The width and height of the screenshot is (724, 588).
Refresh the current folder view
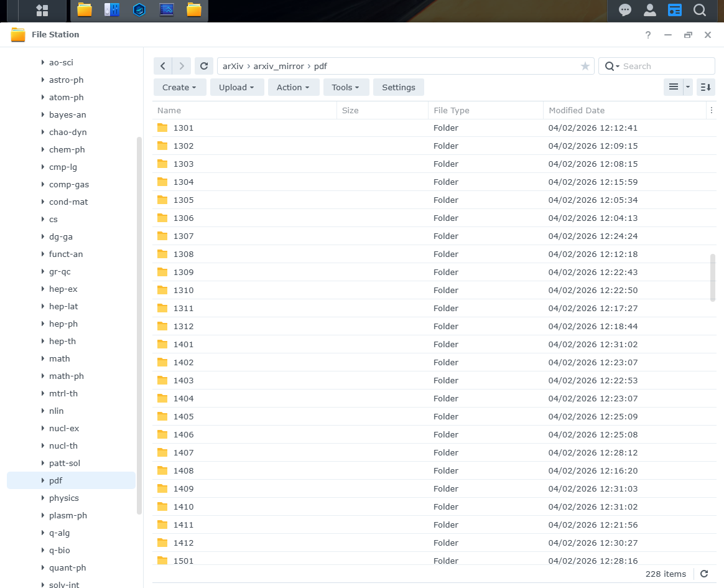(x=204, y=66)
